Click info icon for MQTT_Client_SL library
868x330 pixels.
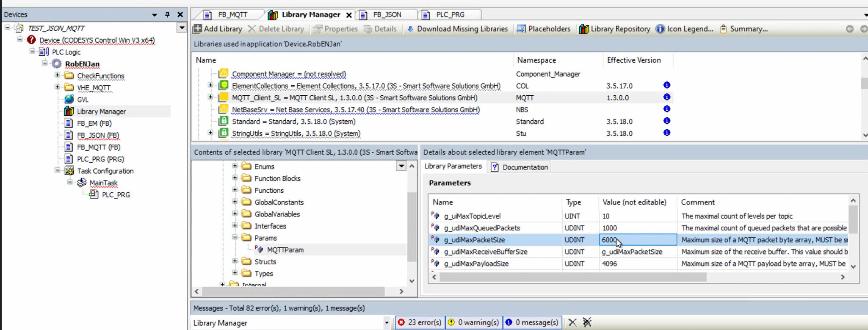coord(666,97)
